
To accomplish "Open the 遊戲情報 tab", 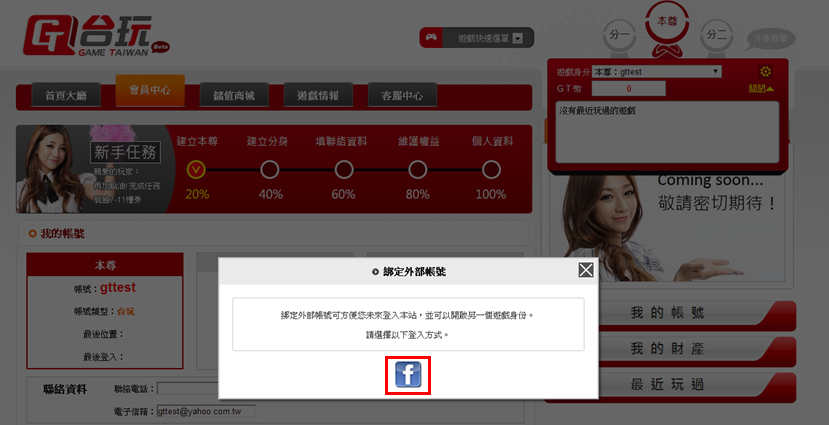I will 318,95.
